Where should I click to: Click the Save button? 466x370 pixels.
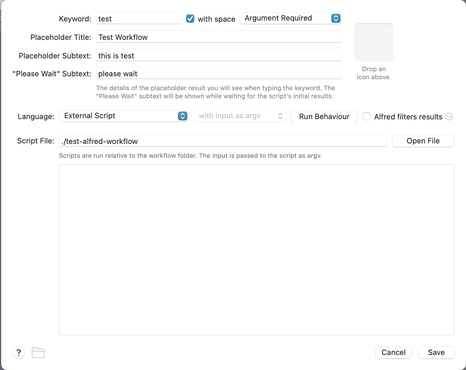tap(436, 353)
